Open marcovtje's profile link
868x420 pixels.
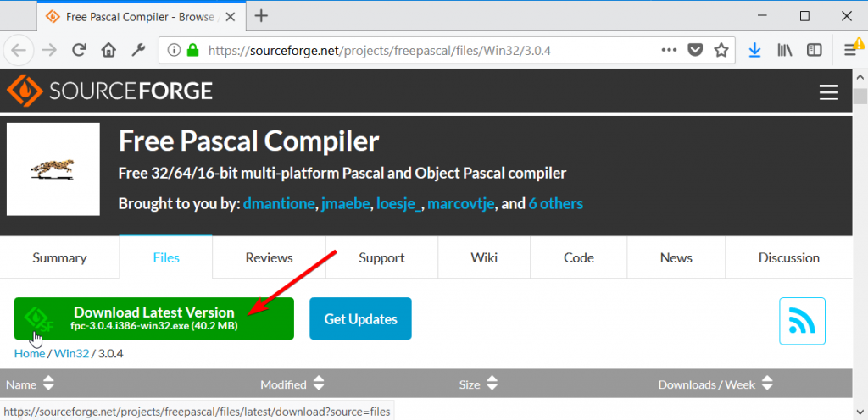(461, 204)
